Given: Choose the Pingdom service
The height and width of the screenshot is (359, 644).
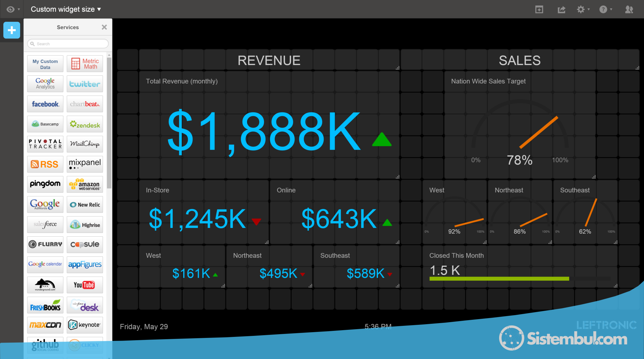Looking at the screenshot, I should coord(45,184).
